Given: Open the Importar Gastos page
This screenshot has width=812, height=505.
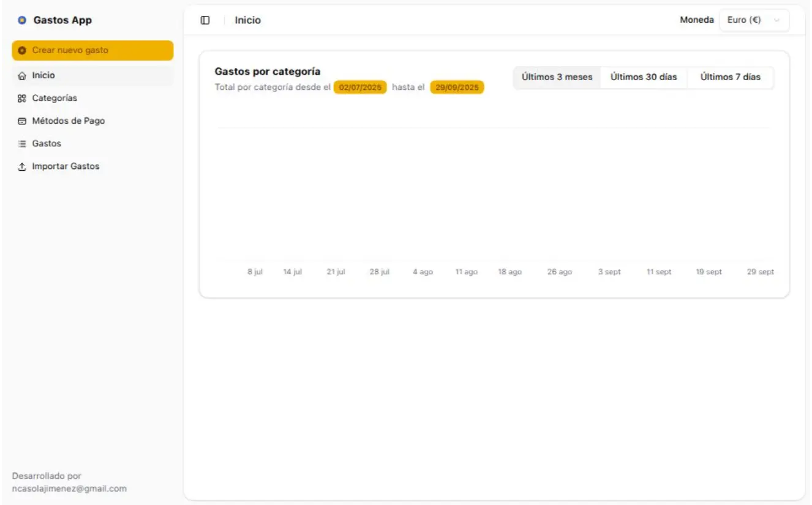Looking at the screenshot, I should (66, 166).
